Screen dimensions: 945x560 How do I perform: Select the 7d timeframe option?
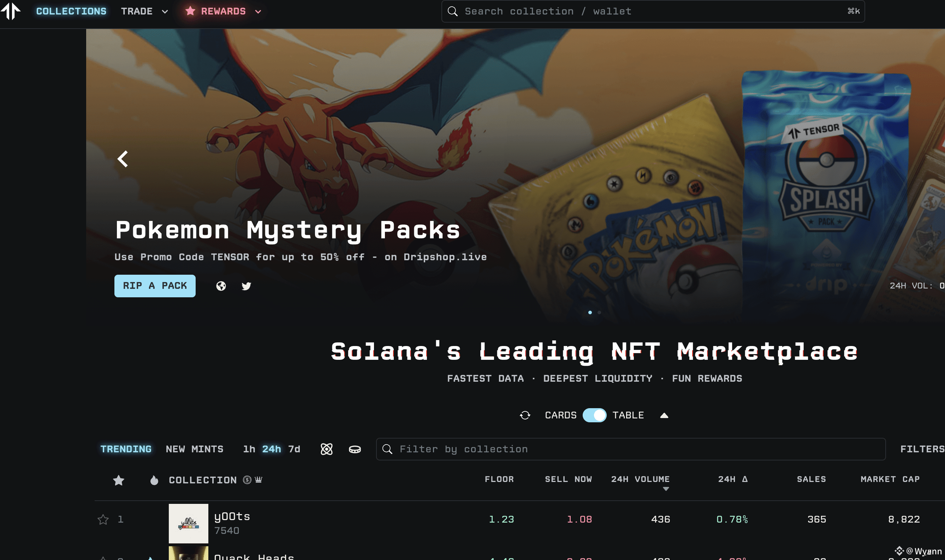[294, 449]
